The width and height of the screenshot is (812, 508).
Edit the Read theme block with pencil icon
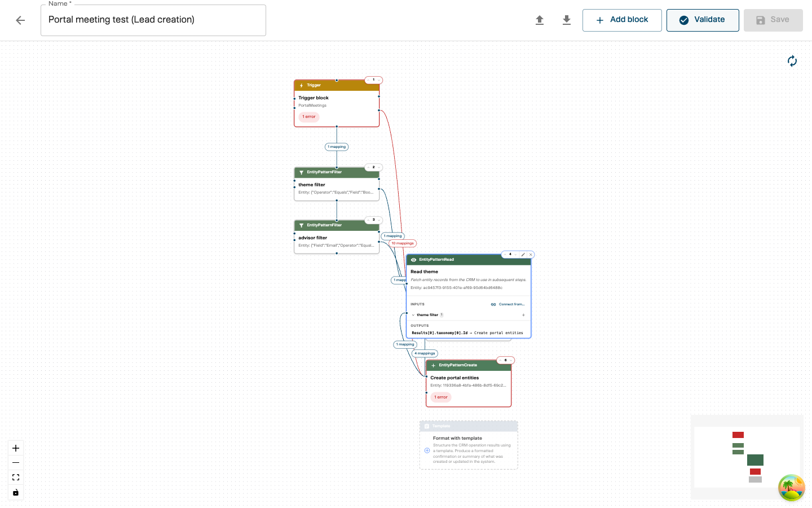coord(523,255)
